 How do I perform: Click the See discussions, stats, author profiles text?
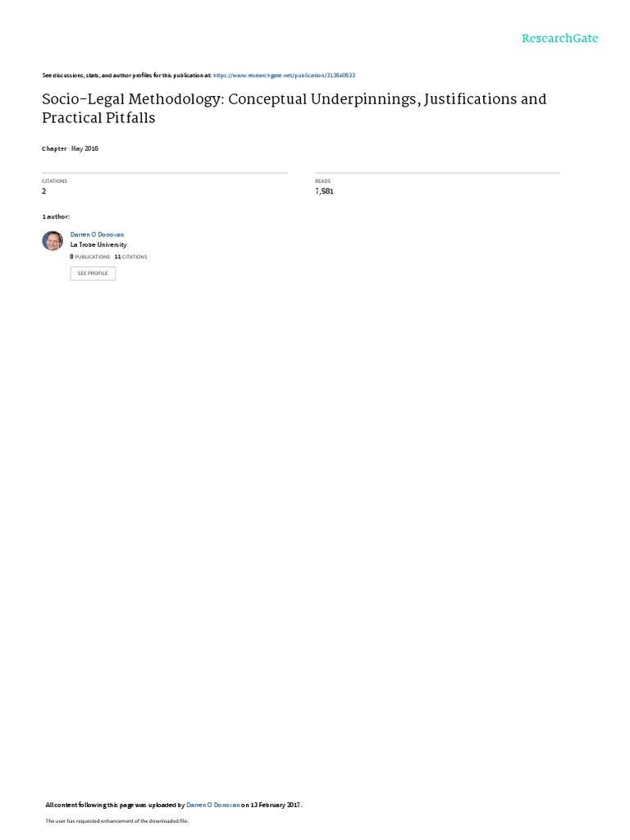click(127, 75)
